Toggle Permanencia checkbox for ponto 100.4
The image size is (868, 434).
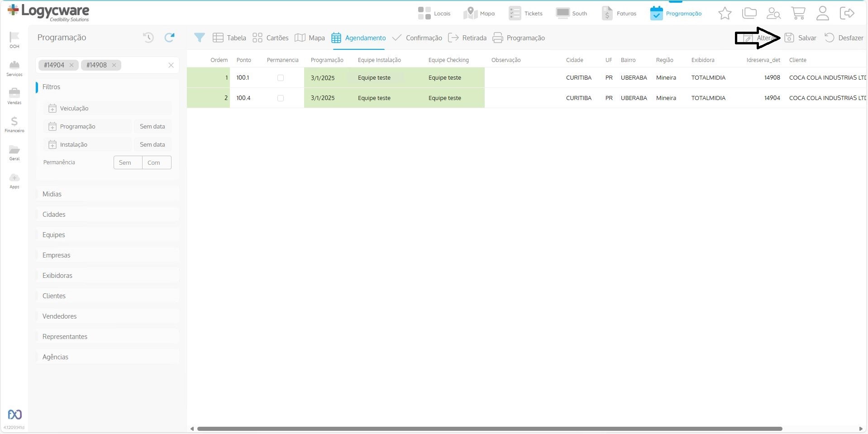[281, 98]
